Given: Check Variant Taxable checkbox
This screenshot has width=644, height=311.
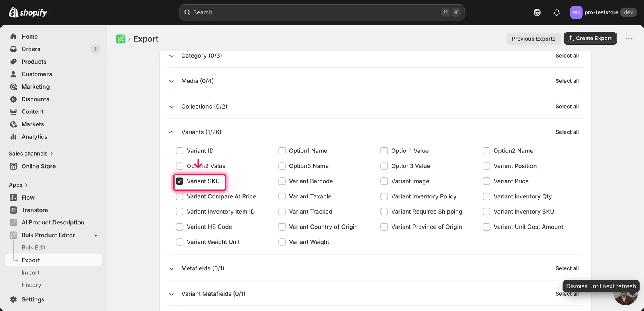Looking at the screenshot, I should (282, 196).
